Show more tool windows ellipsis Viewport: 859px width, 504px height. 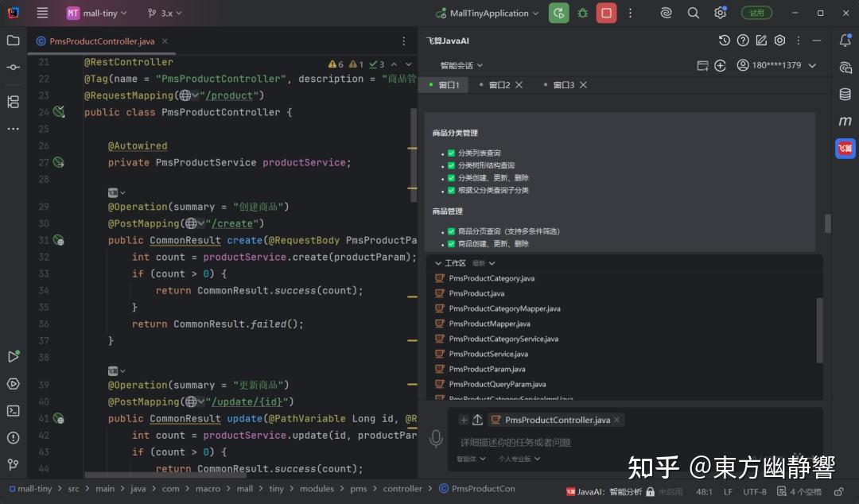pos(14,129)
